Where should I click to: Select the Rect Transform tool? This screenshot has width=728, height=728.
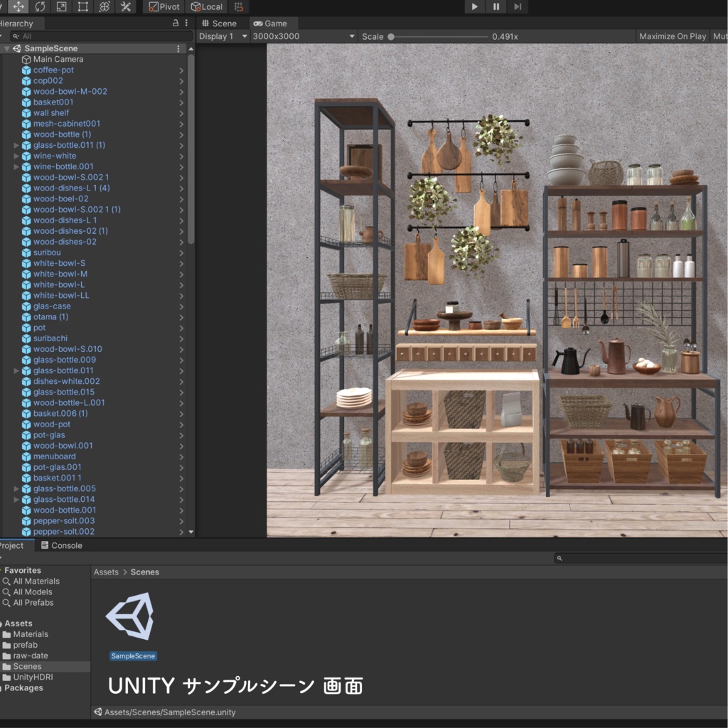coord(84,6)
